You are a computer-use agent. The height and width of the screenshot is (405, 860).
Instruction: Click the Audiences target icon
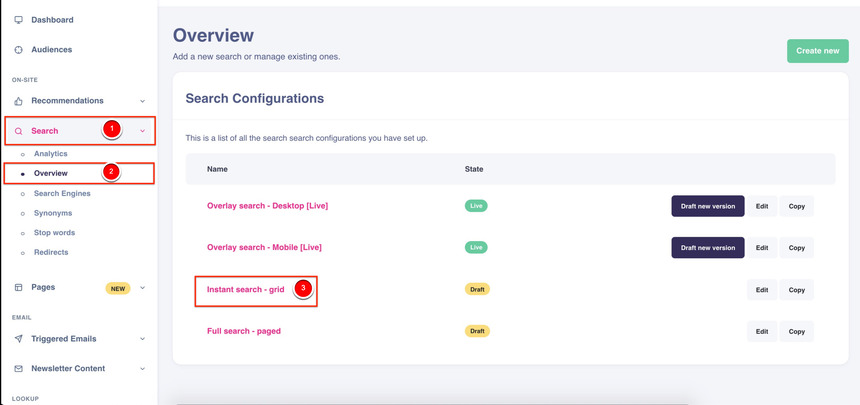(x=18, y=50)
